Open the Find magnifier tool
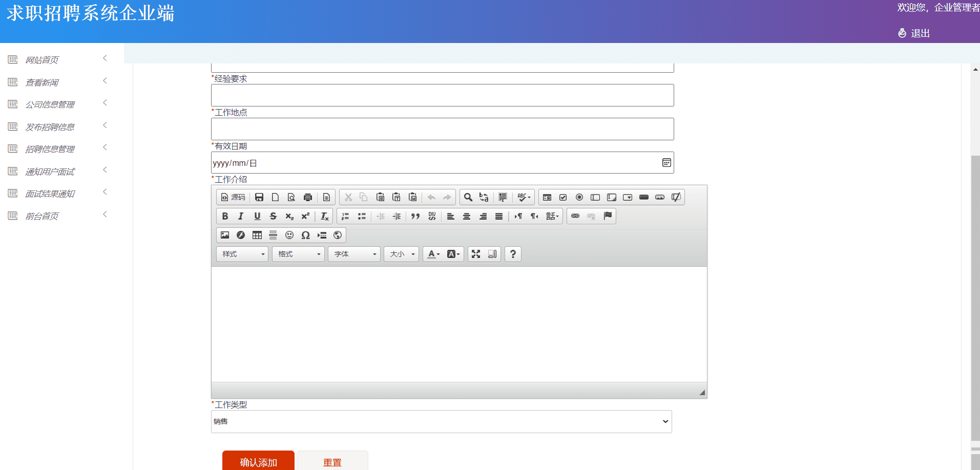Image resolution: width=980 pixels, height=470 pixels. click(468, 197)
